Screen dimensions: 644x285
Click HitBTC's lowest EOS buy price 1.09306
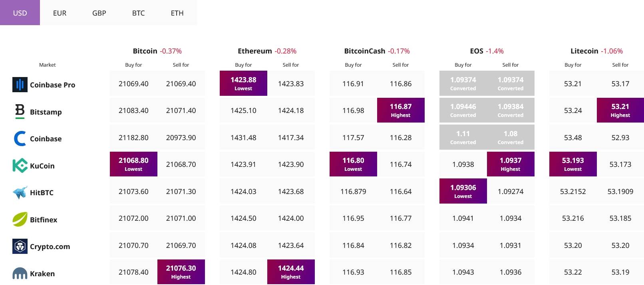pos(463,191)
